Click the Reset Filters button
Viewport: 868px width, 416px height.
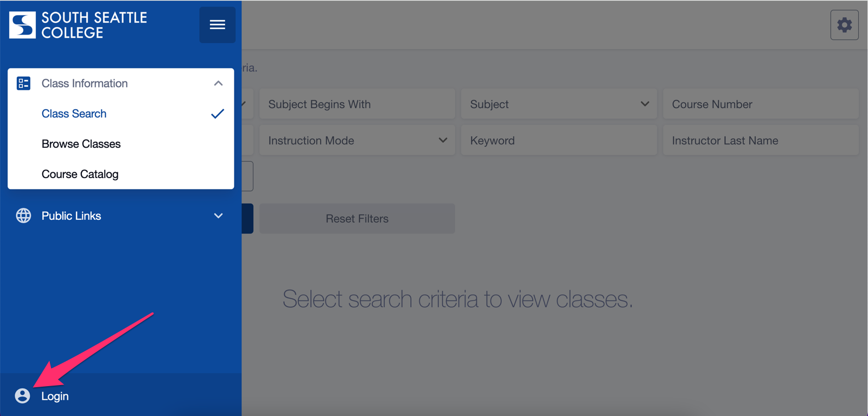point(356,218)
